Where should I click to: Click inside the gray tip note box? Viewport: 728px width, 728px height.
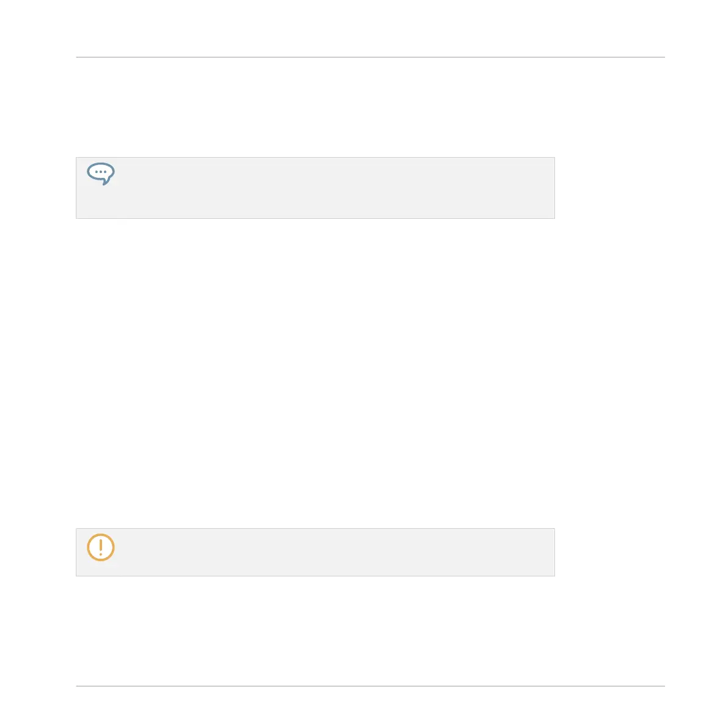(315, 188)
